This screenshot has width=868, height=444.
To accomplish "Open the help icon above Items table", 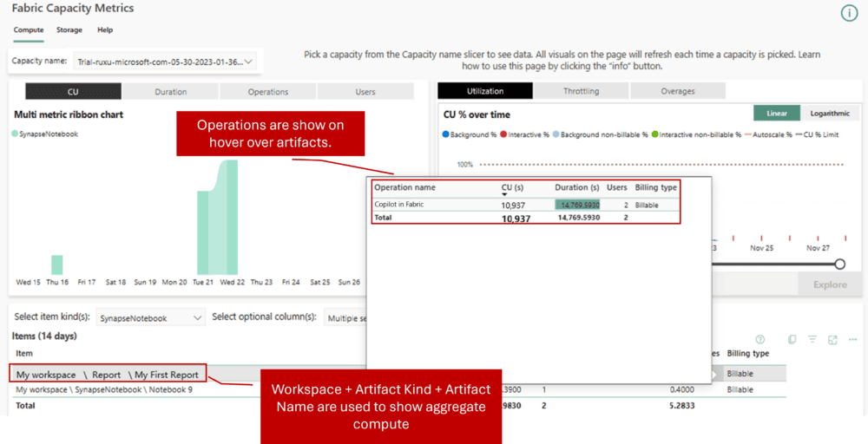I will click(760, 339).
